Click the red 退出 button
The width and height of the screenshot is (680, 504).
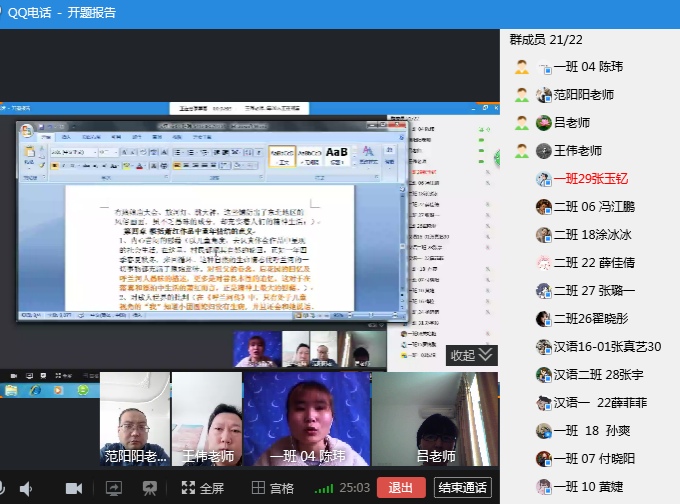click(400, 488)
